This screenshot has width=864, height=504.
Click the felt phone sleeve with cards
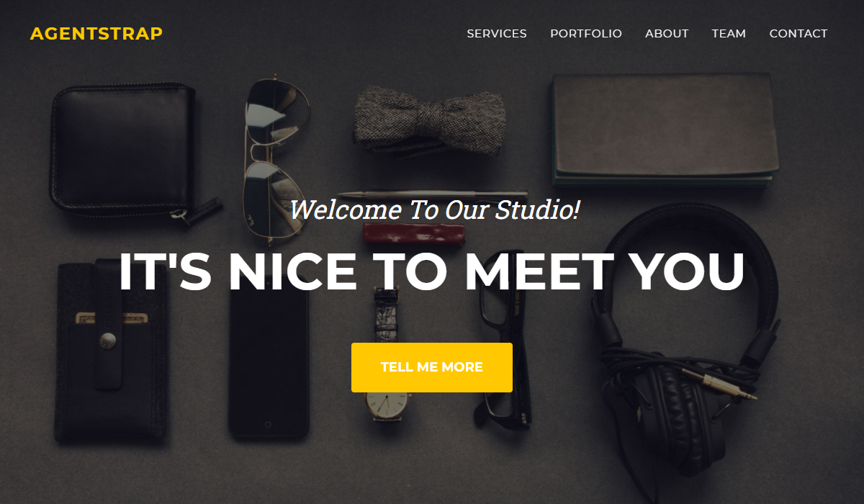point(112,351)
